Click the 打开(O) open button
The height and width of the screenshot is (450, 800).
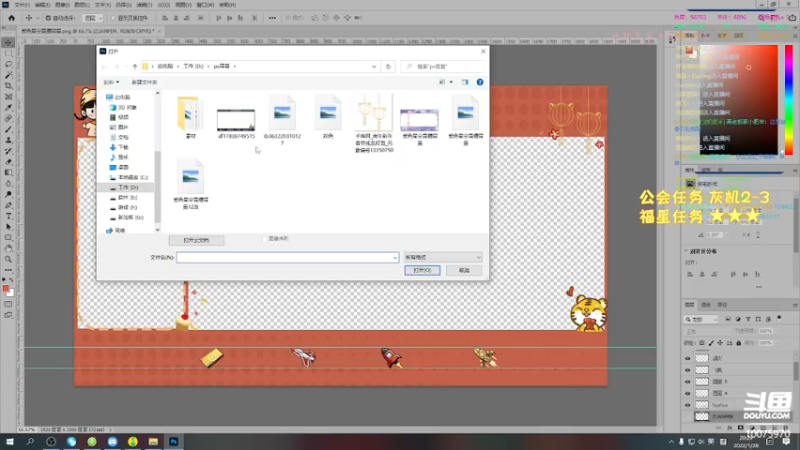(x=422, y=270)
